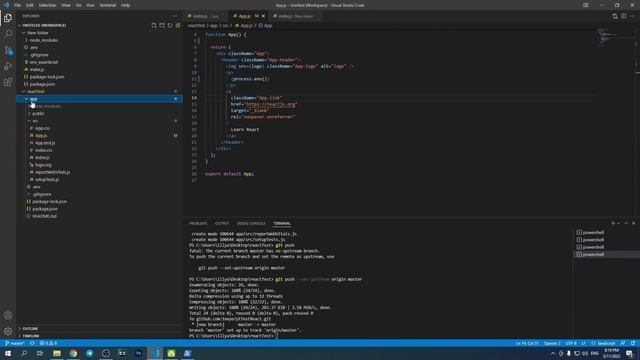Expand the public folder
The height and width of the screenshot is (360, 640).
tap(36, 113)
